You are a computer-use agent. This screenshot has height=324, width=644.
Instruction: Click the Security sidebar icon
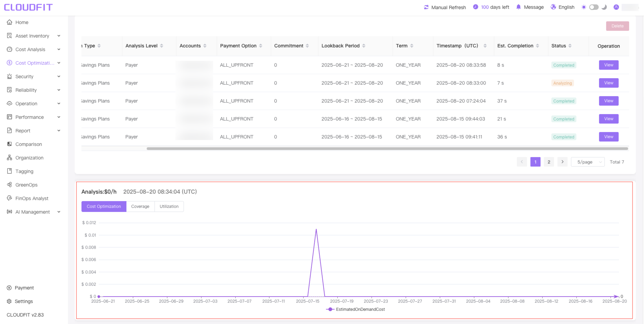[x=9, y=77]
